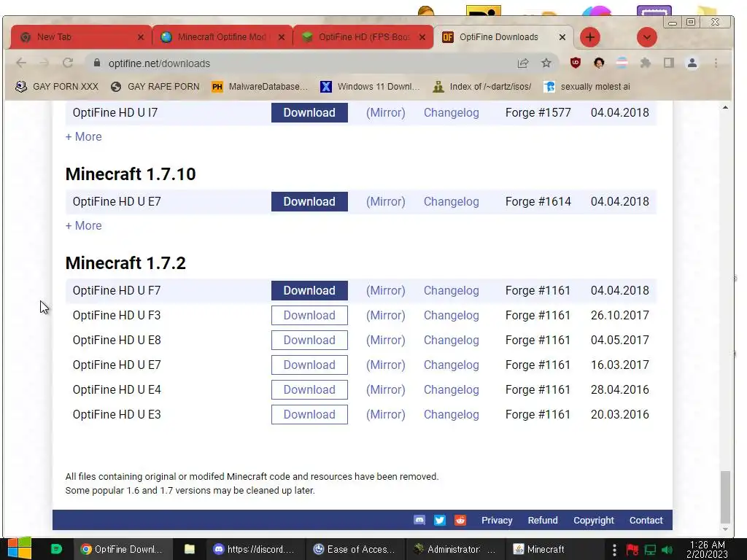This screenshot has width=747, height=560.
Task: Open the Extensions puzzle icon
Action: [x=646, y=63]
